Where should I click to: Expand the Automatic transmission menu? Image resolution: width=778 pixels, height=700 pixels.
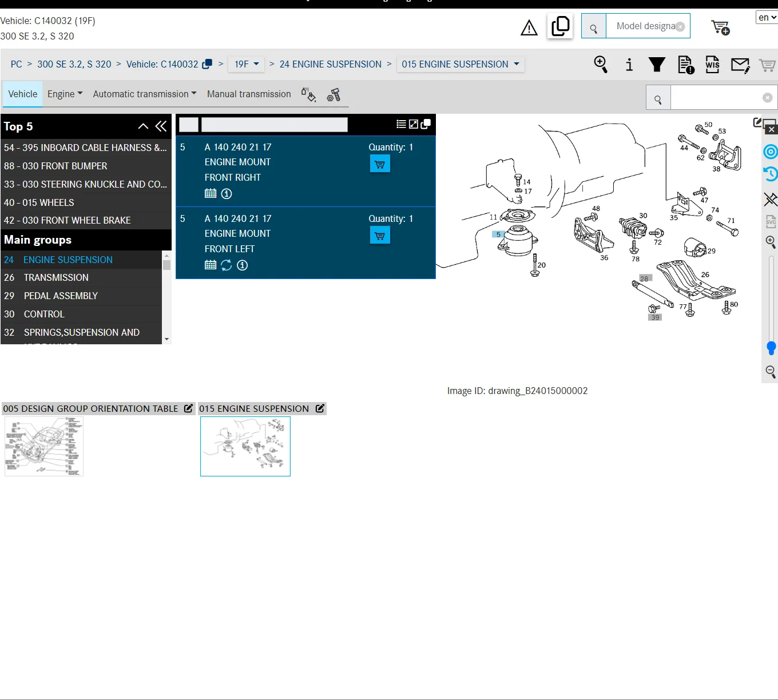click(145, 94)
